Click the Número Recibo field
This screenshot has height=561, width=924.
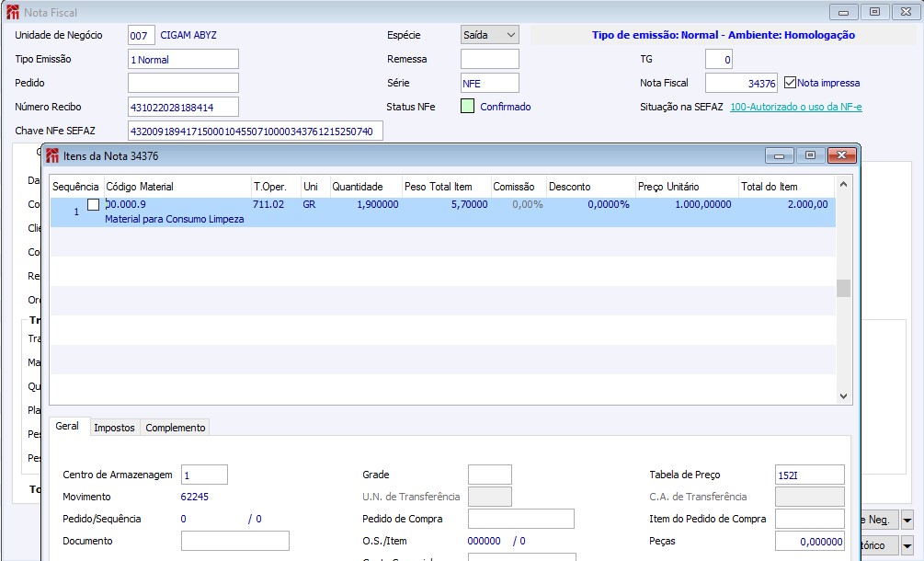(183, 108)
